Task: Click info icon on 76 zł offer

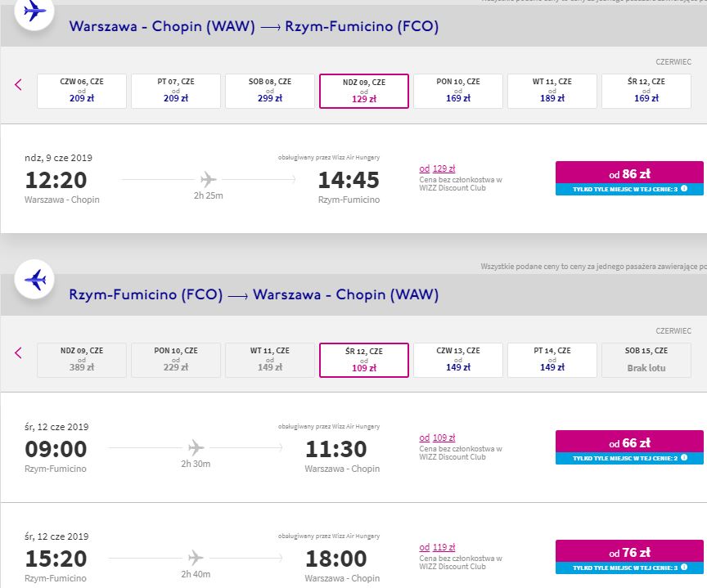Action: point(684,568)
